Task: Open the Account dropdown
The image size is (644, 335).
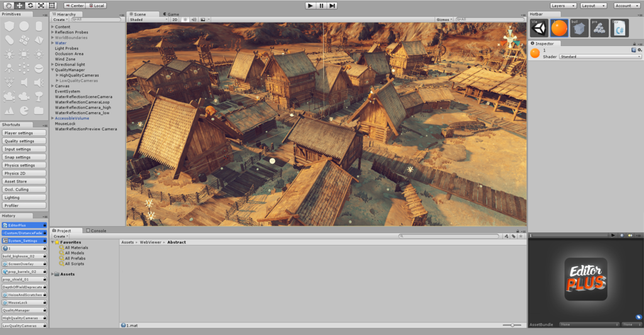Action: (627, 5)
